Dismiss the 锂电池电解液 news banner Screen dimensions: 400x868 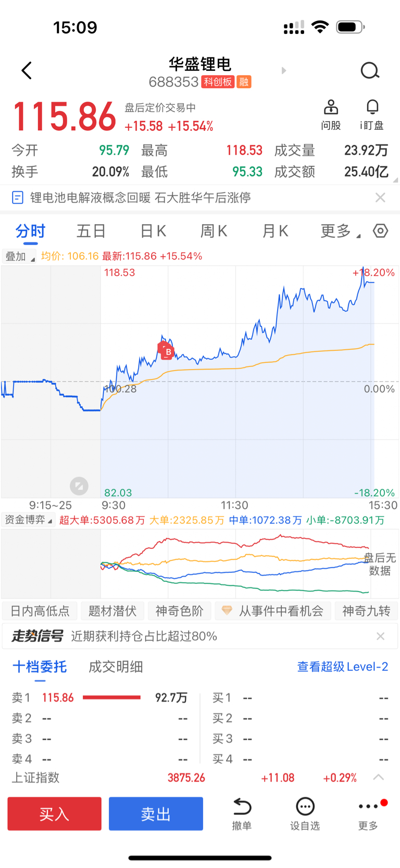381,198
